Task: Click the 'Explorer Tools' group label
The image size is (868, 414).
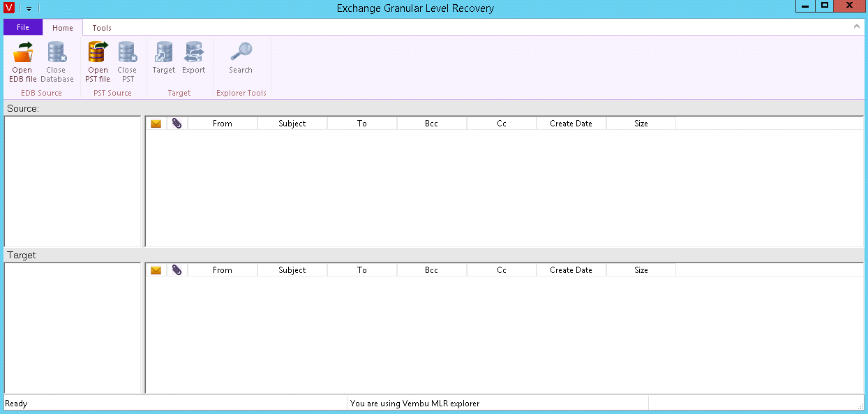Action: point(241,93)
